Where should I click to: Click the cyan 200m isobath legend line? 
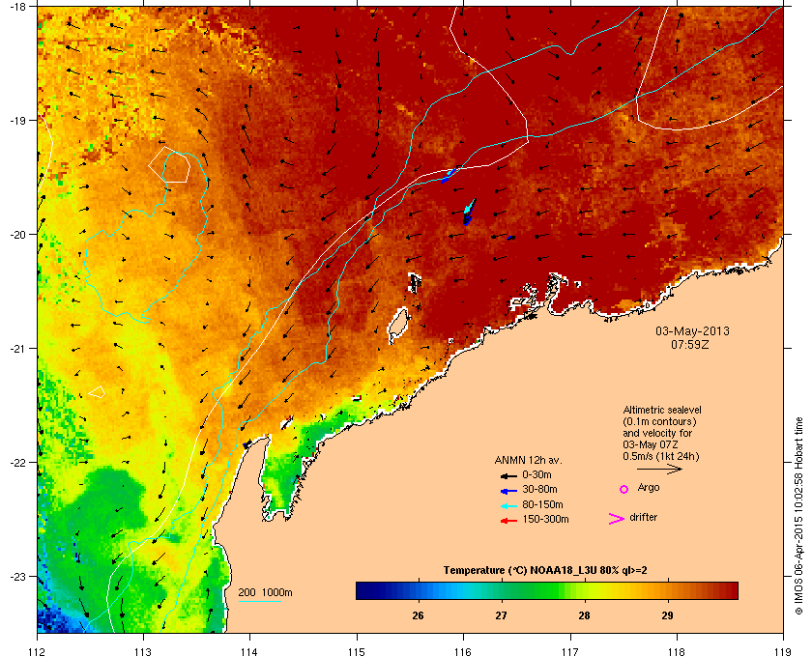pyautogui.click(x=259, y=602)
